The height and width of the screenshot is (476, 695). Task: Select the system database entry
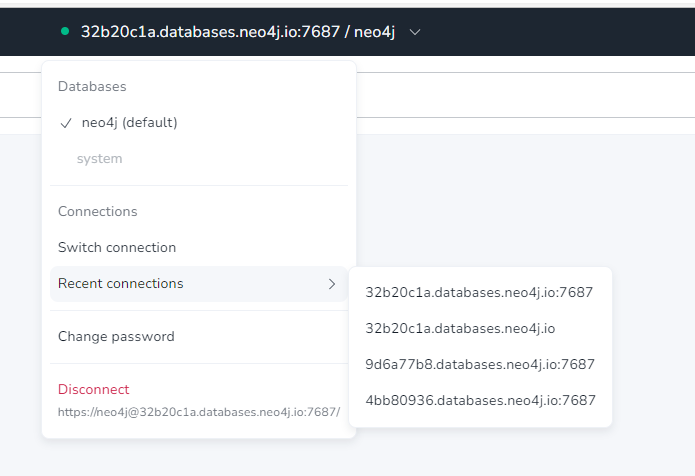click(99, 159)
